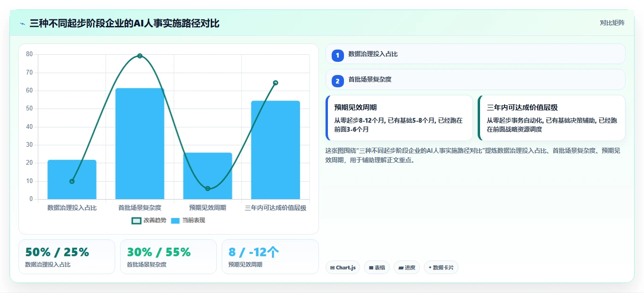
Task: Click the x-axis label 三年内可达成价值层级
Action: click(275, 208)
